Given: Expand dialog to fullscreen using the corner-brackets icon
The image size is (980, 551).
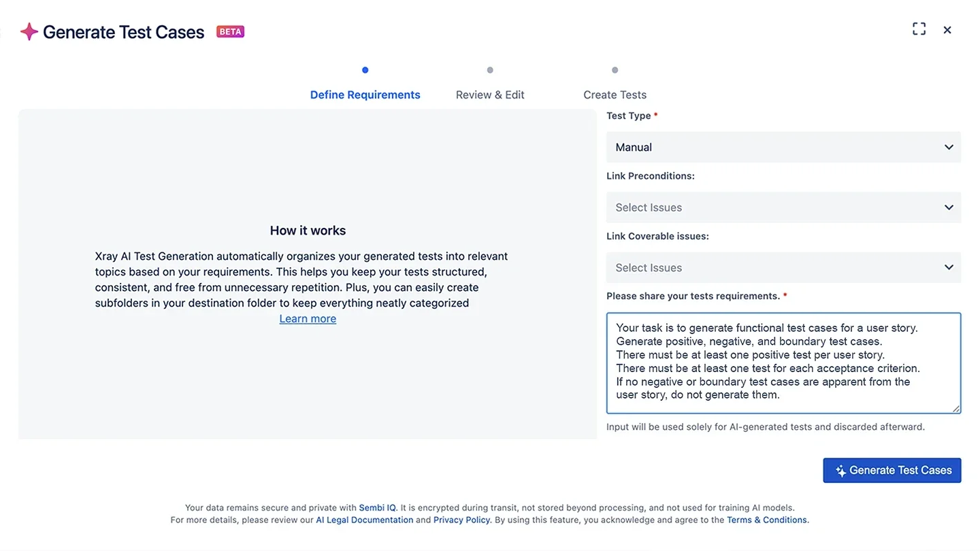Looking at the screenshot, I should 919,29.
